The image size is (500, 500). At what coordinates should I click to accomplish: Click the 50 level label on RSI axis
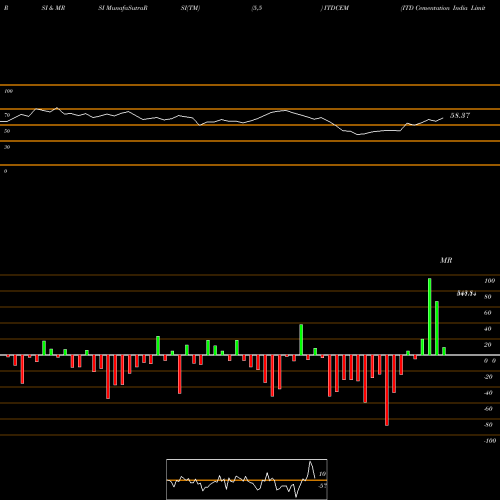tap(7, 131)
